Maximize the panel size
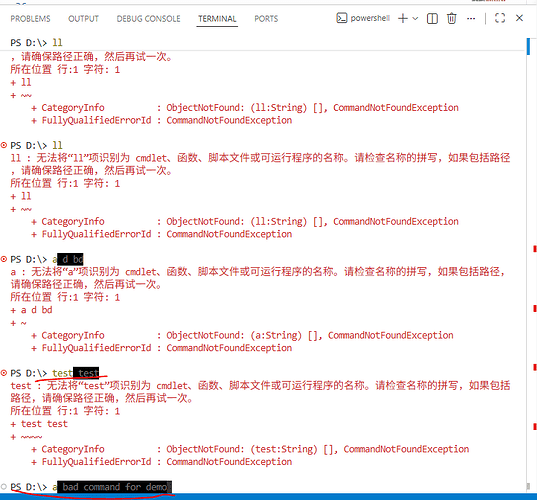Viewport: 537px width, 500px height. click(x=500, y=18)
